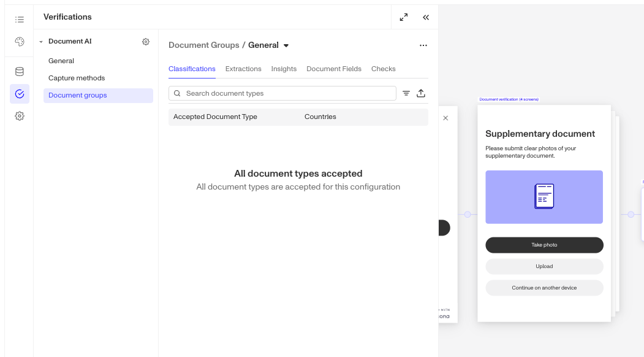Screen dimensions: 644x357
Task: Open the settings gear in left sidebar
Action: pos(20,116)
